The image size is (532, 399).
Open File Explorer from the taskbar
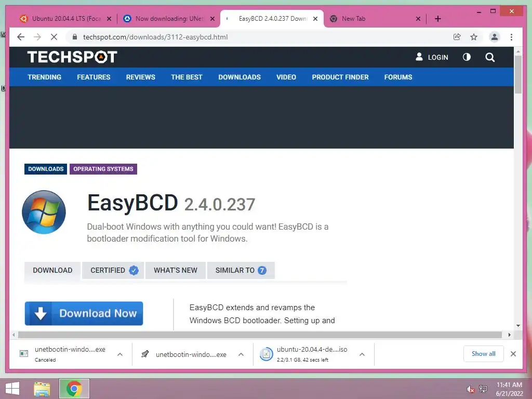click(x=42, y=389)
